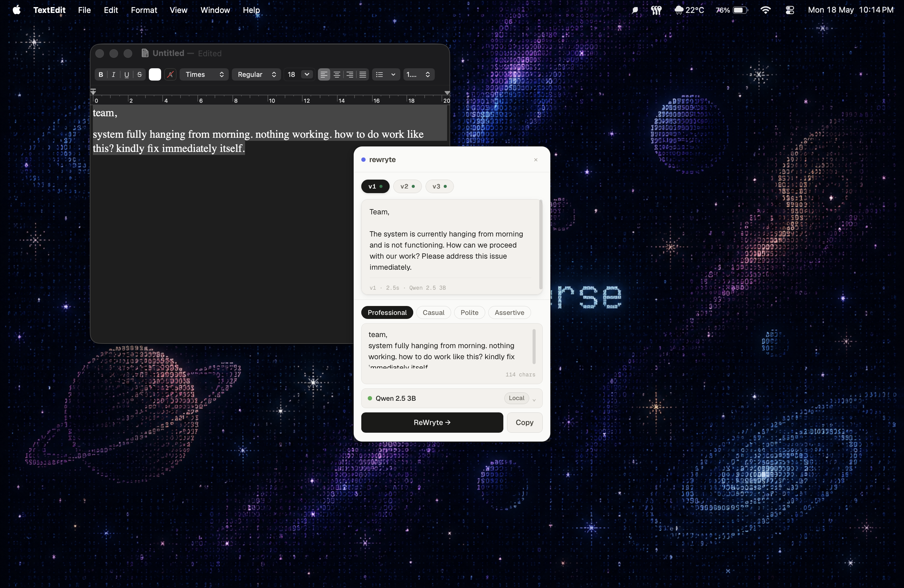
Task: Open the white text color swatch
Action: click(x=155, y=74)
